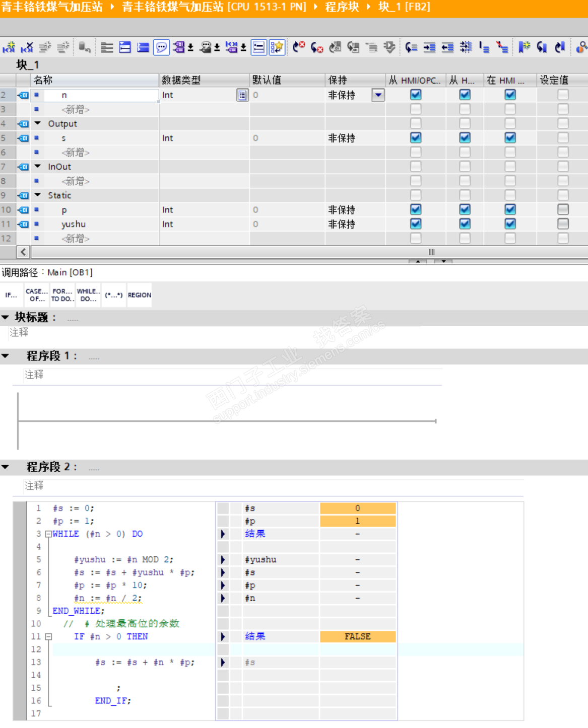Click the data type selector button for n
The height and width of the screenshot is (728, 588).
click(x=242, y=95)
